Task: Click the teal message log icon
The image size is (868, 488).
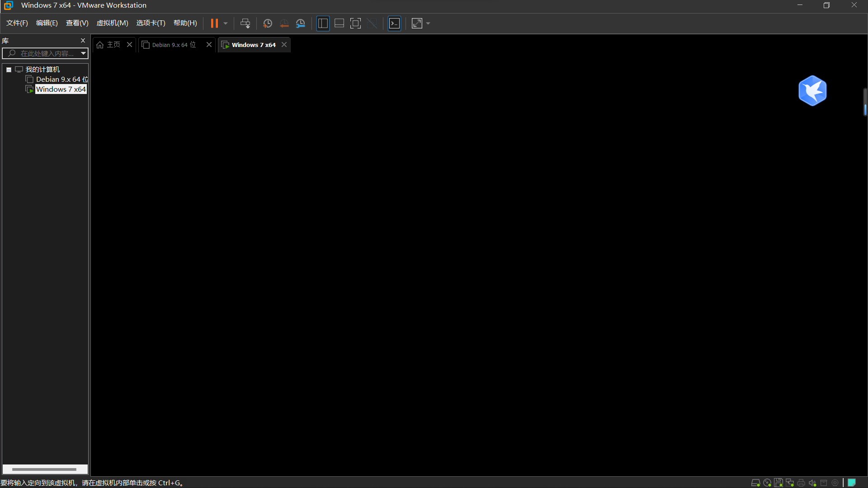Action: click(x=852, y=483)
